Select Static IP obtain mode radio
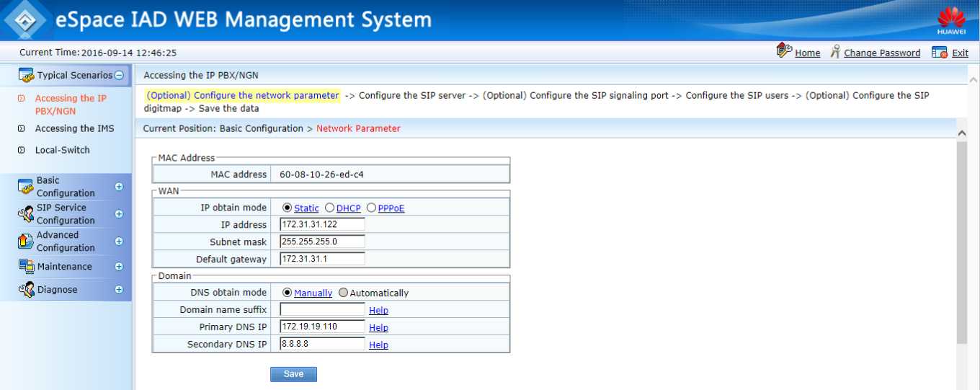The width and height of the screenshot is (980, 390). 288,208
